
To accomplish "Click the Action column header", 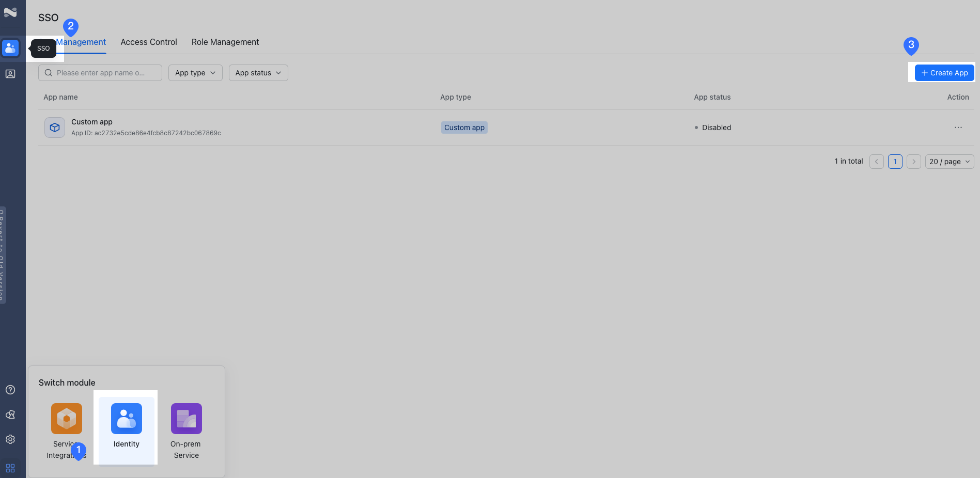I will (958, 97).
